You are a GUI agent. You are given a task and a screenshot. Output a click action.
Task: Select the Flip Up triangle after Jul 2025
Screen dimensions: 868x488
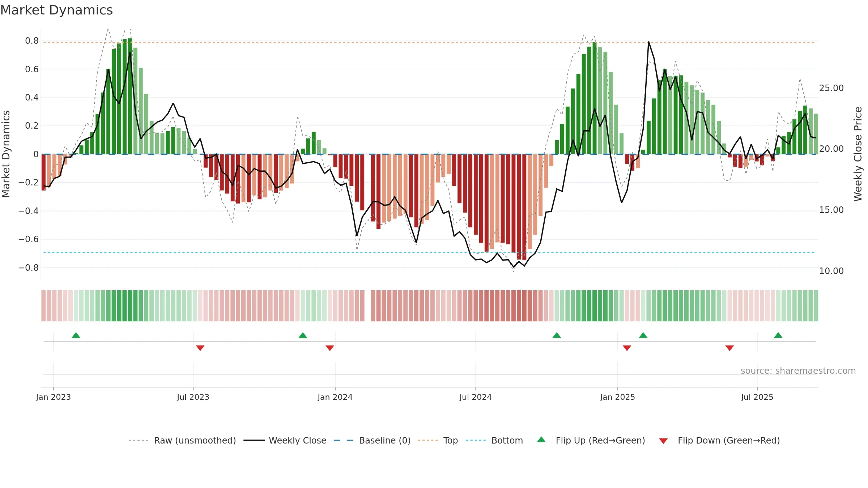point(778,335)
